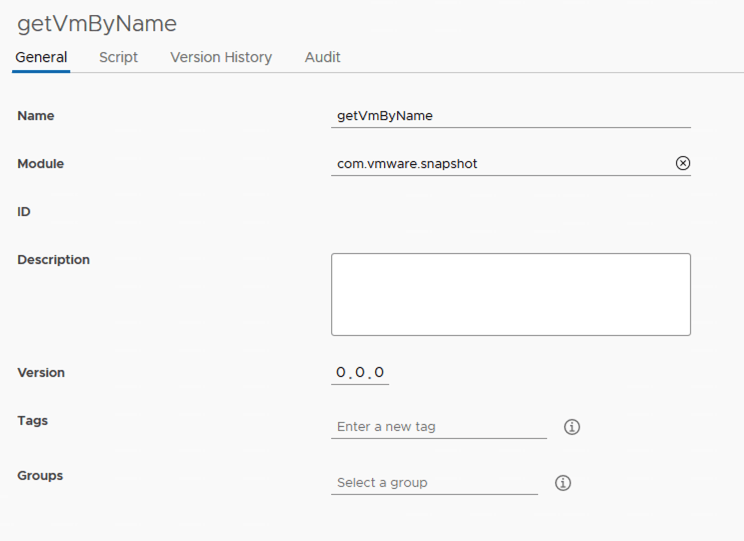Go to the Version History tab
744x541 pixels.
221,57
